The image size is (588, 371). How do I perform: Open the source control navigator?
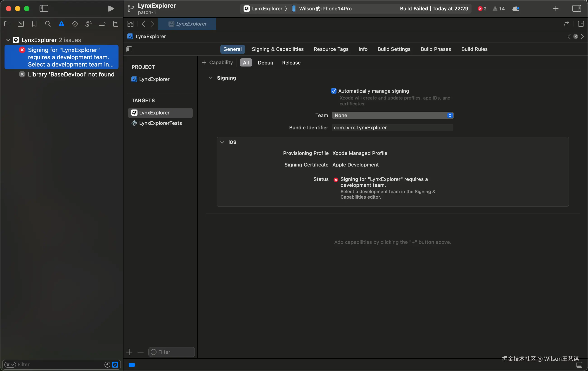point(21,24)
